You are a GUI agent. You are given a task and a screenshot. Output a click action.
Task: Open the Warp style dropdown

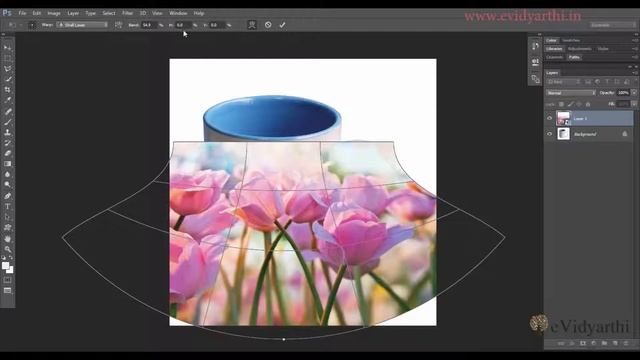click(x=82, y=25)
